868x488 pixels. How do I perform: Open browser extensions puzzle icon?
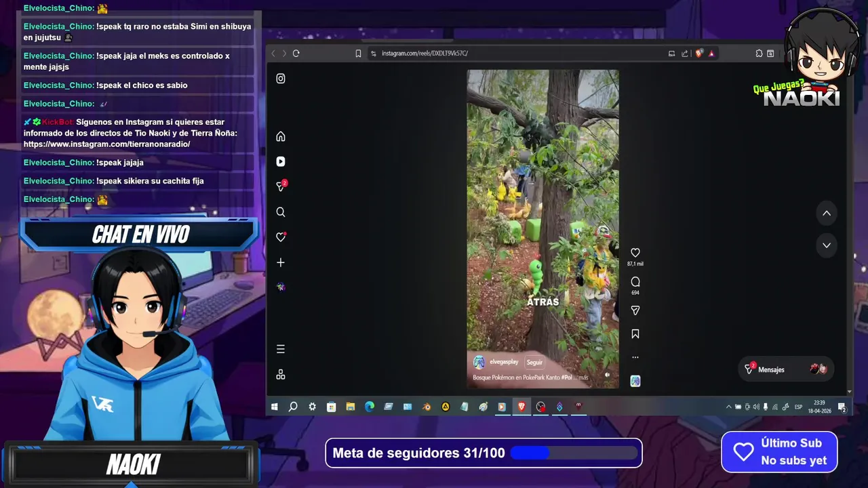759,54
